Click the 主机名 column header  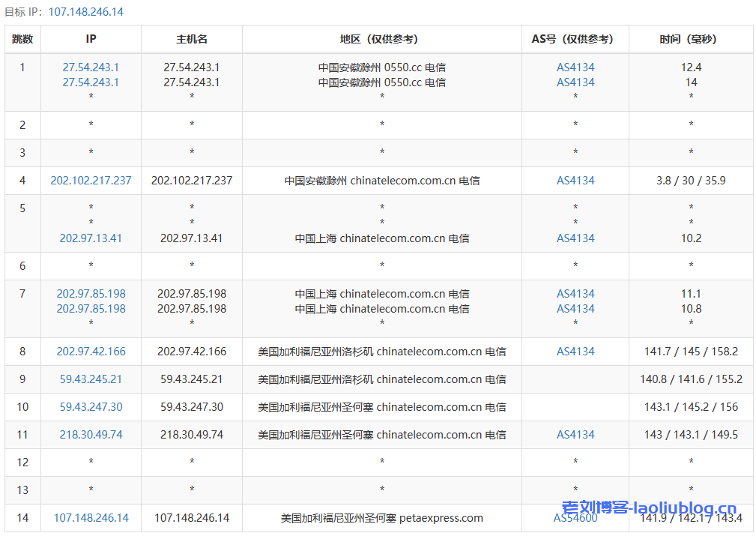(x=192, y=39)
